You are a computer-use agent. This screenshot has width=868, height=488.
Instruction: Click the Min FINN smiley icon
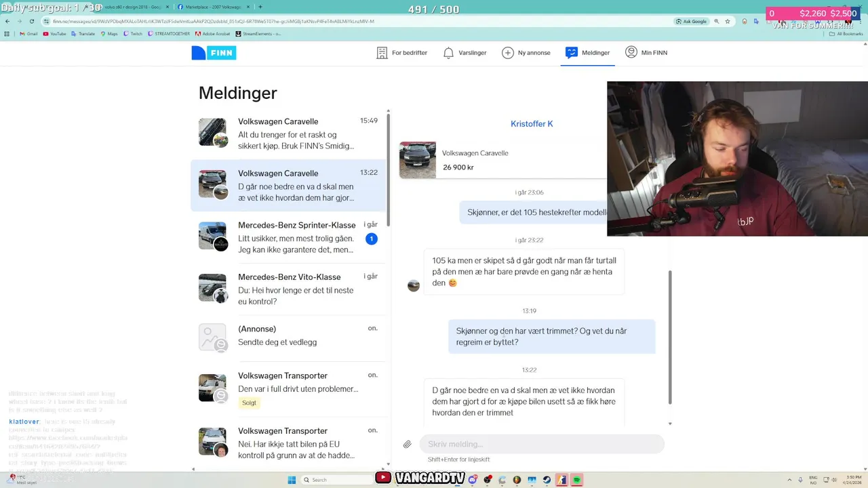(x=631, y=52)
